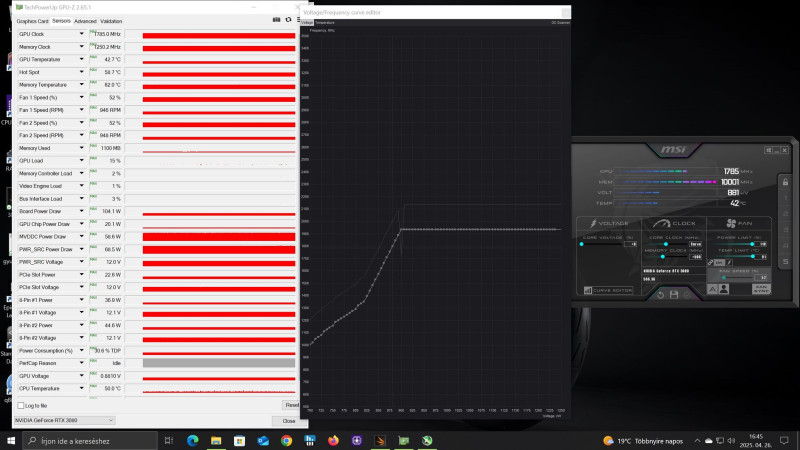Click Afterburner Windows startup icon
This screenshot has height=450, width=800.
768,150
